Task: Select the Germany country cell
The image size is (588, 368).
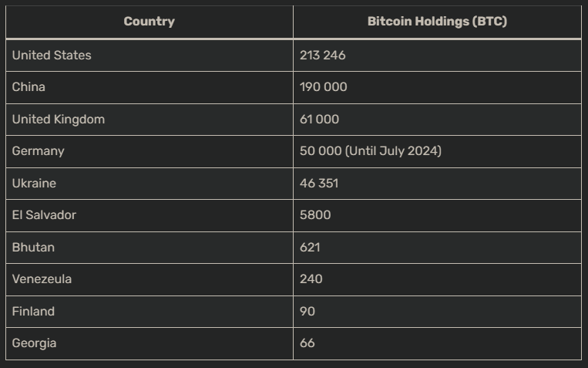Action: coord(38,151)
